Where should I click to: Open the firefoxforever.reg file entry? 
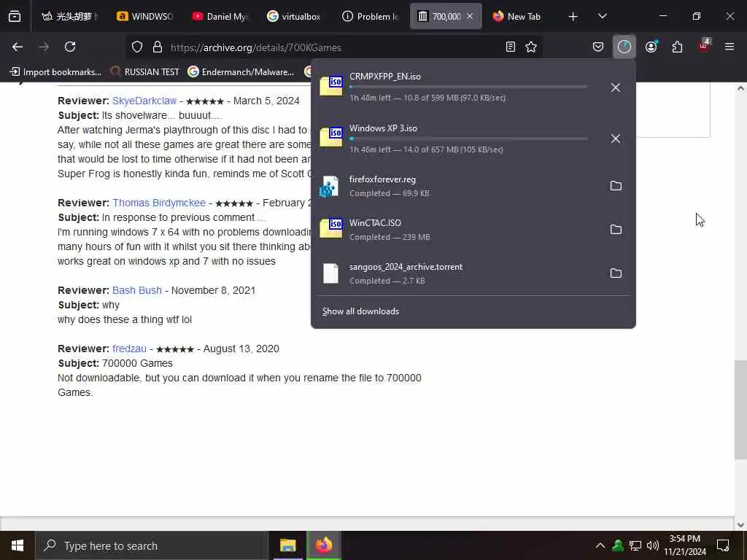point(457,186)
